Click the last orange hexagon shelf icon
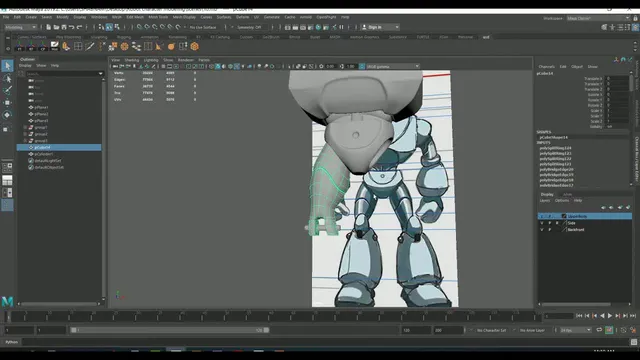This screenshot has width=640, height=360. pos(195,47)
